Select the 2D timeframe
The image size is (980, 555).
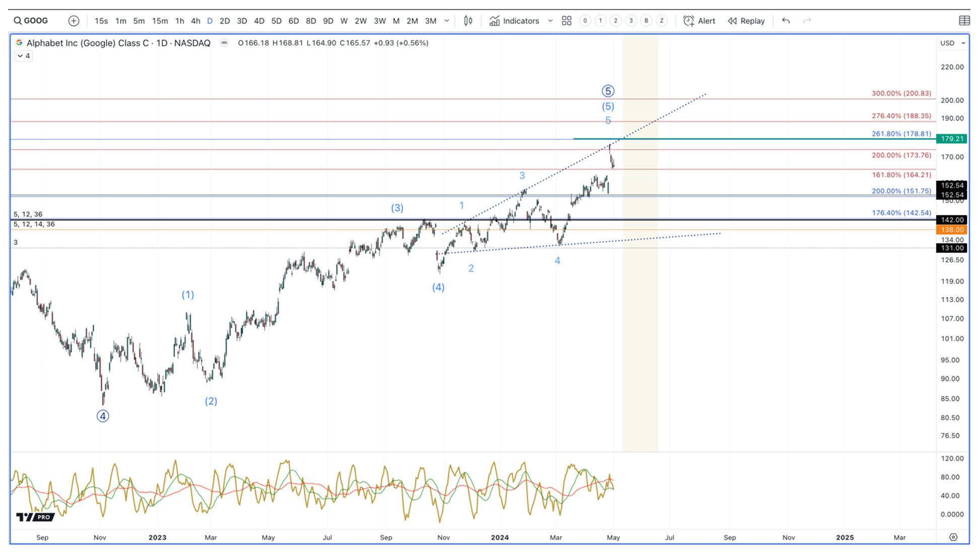tap(225, 21)
